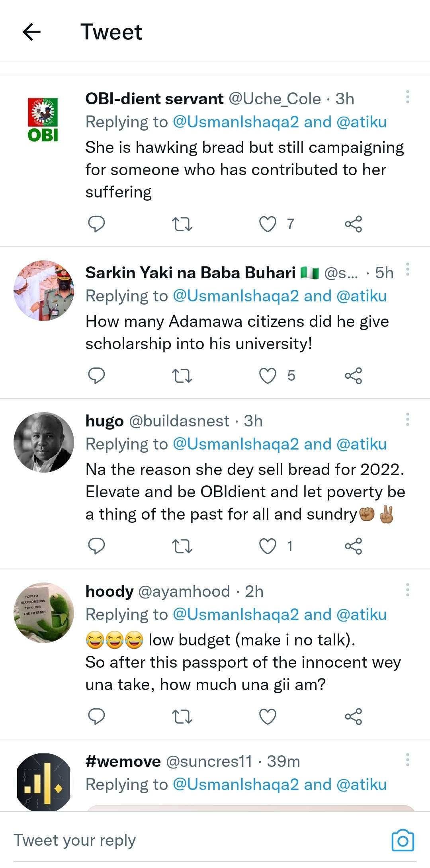Screen dimensions: 430x868
Task: Open three-dot menu on hugo's tweet
Action: pos(407,419)
